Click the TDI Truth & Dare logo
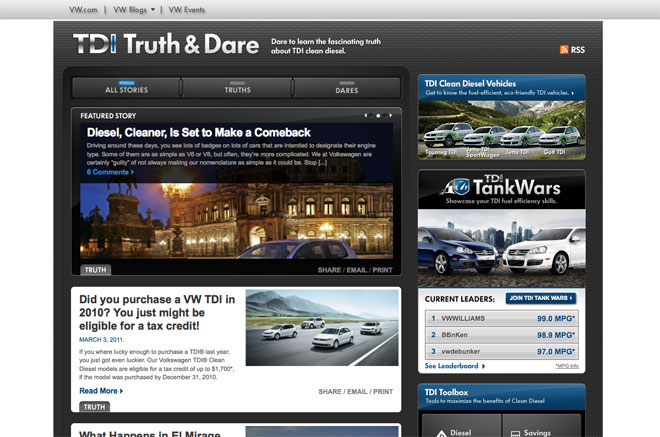The image size is (660, 437). pos(166,44)
